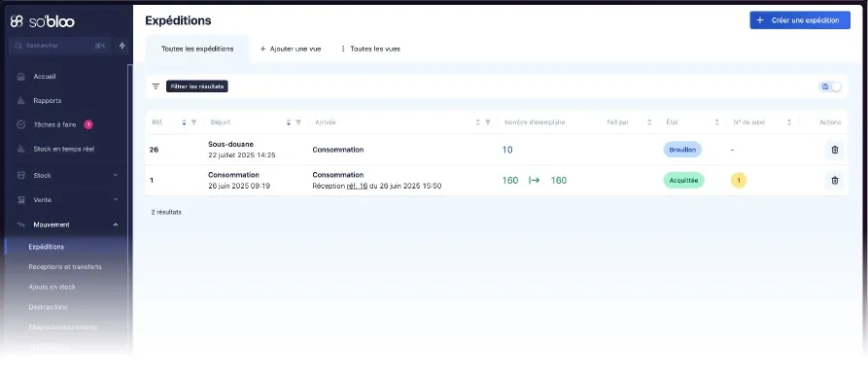Click the green arrow icon between 160 values
Viewport: 868px width, 376px height.
click(x=535, y=181)
